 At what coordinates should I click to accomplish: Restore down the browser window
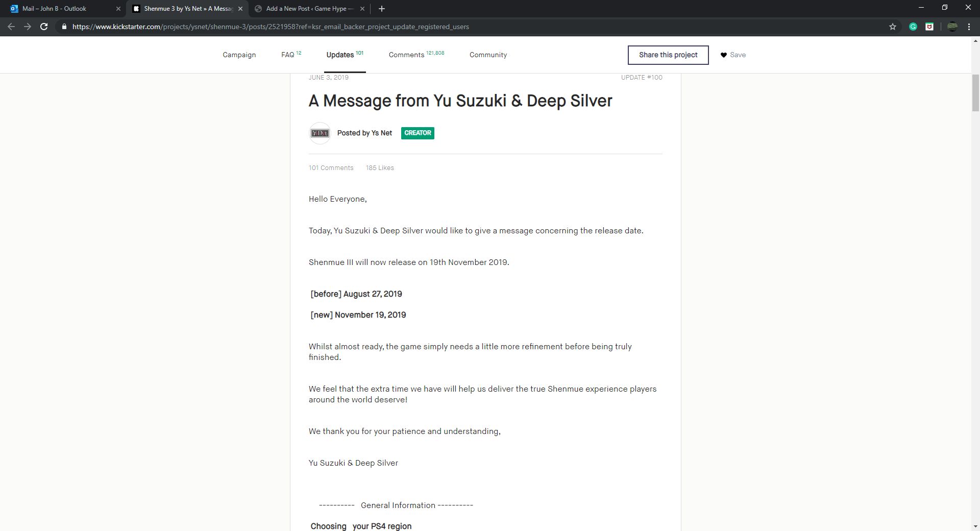click(945, 8)
